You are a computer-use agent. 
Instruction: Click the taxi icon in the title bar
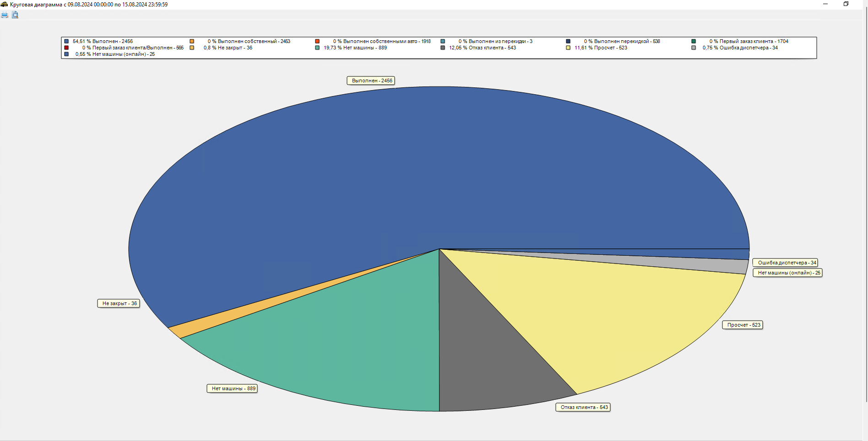click(4, 4)
